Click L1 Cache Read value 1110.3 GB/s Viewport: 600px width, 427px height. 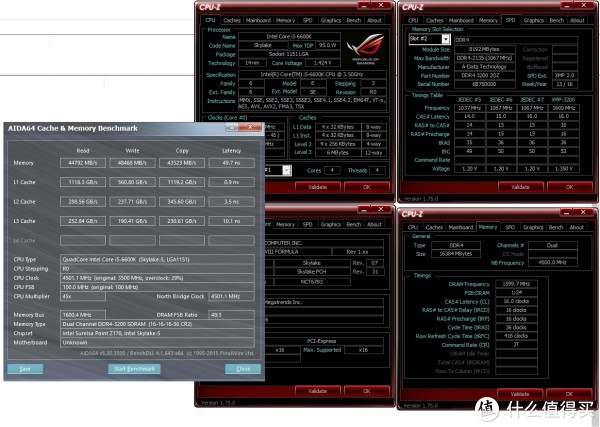point(83,182)
